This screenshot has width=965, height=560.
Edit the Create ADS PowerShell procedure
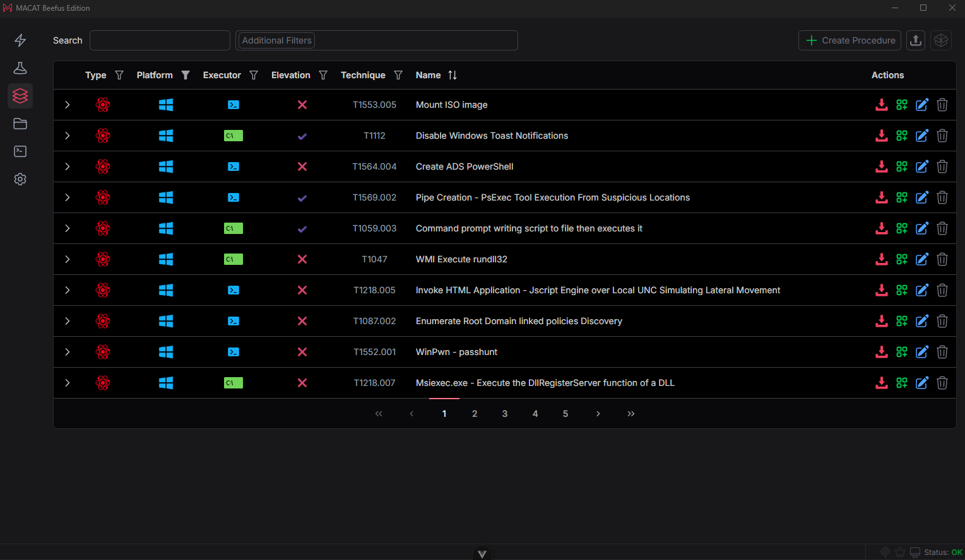click(x=922, y=166)
